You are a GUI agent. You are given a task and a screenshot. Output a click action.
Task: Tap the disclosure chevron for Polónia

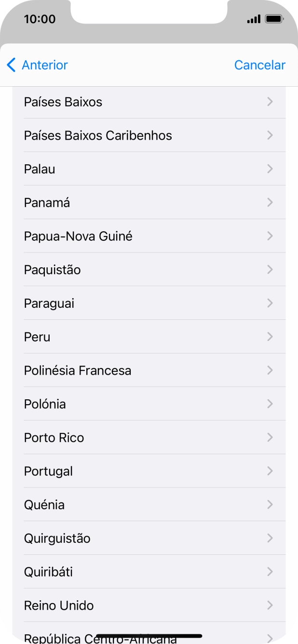click(x=270, y=404)
